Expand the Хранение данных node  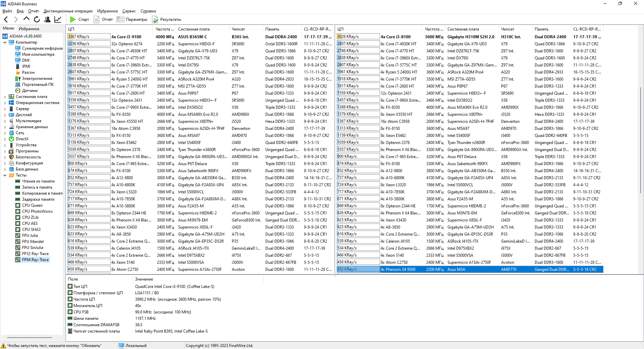point(5,127)
